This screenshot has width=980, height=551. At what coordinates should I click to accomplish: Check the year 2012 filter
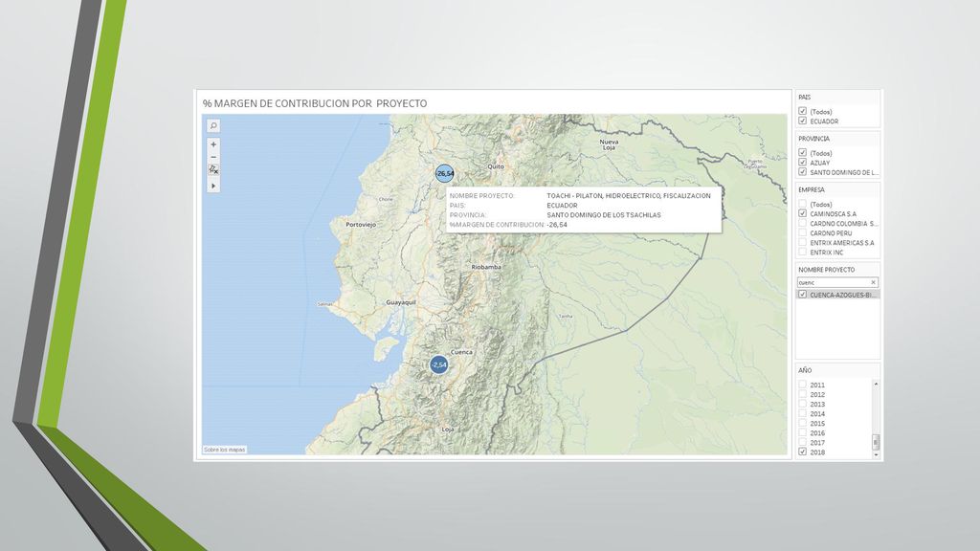click(803, 394)
